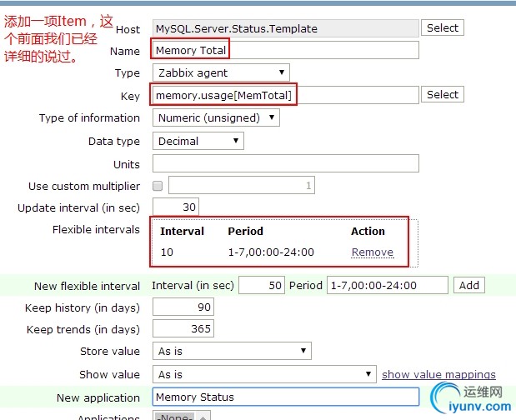Click the Keep trends field showing 365

tap(183, 328)
